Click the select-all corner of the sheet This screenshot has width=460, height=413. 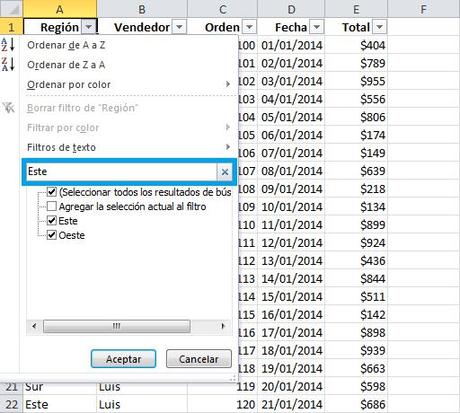[x=11, y=9]
